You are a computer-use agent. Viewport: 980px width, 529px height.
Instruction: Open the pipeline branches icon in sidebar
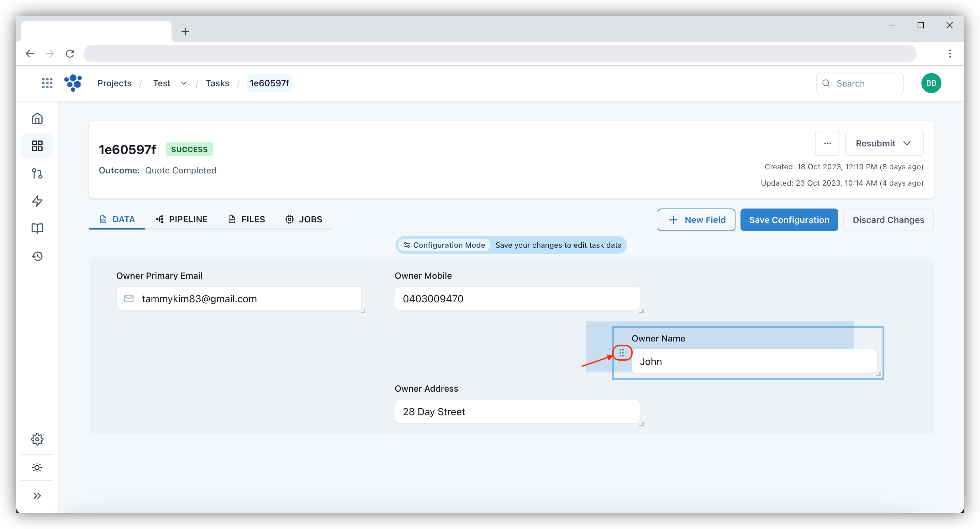click(x=37, y=173)
